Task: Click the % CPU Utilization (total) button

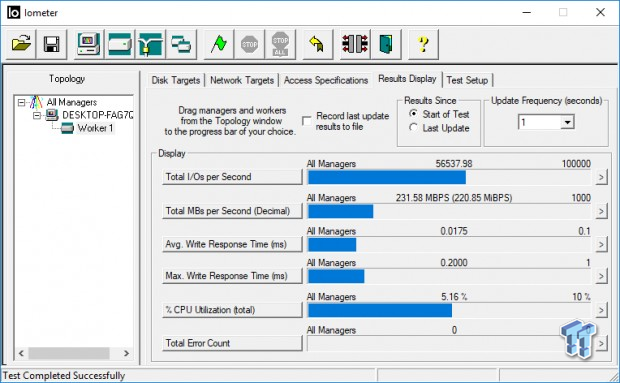Action: (x=232, y=310)
